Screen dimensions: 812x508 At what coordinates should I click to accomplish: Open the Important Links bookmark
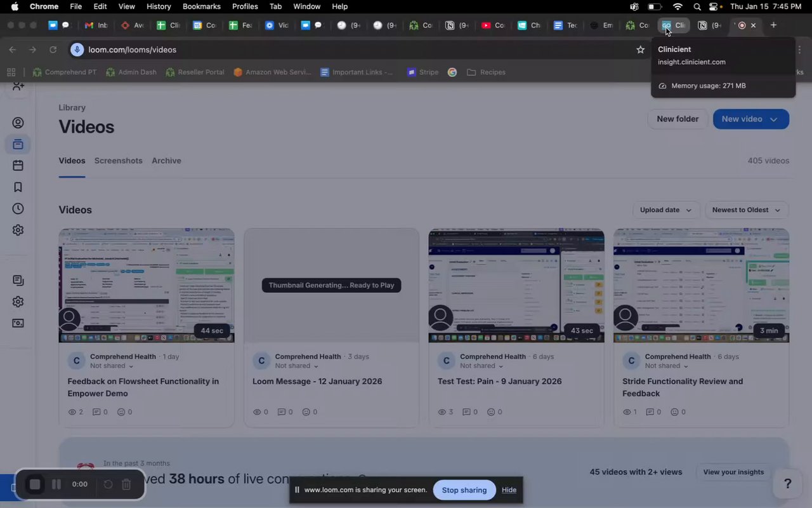pyautogui.click(x=357, y=72)
